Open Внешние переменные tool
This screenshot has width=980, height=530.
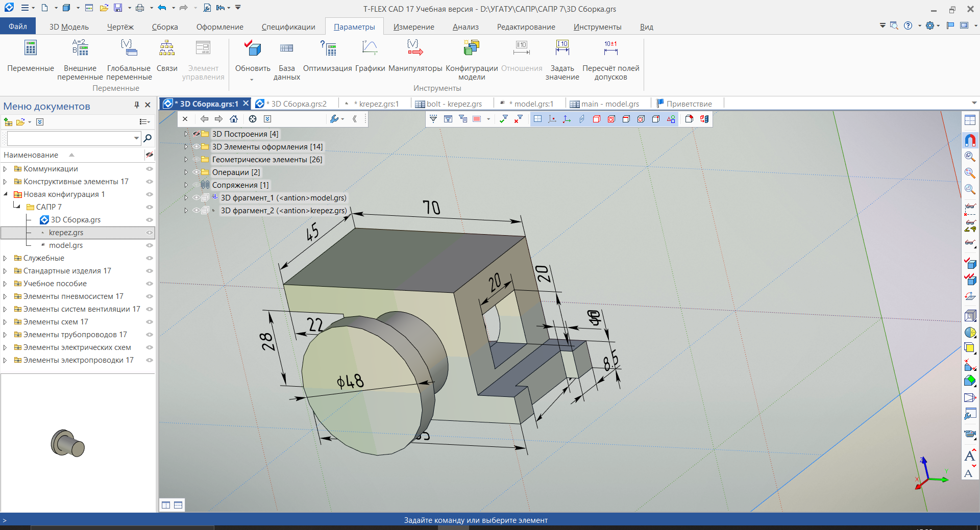(80, 60)
